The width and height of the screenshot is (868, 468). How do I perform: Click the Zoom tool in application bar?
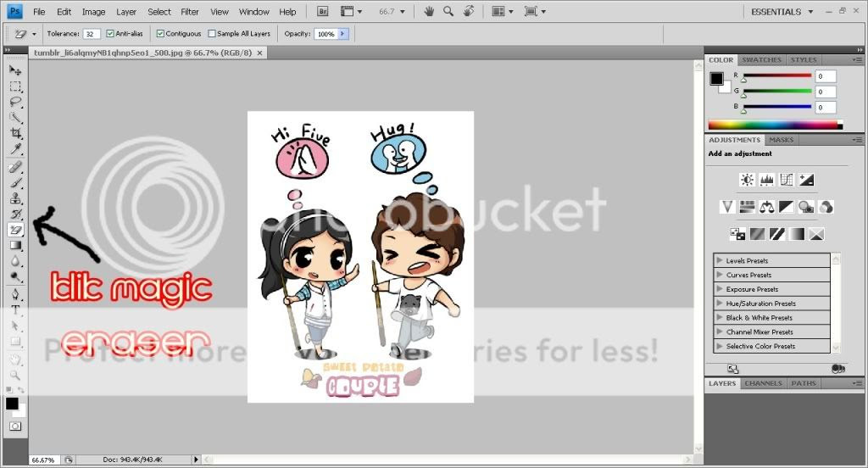point(448,11)
